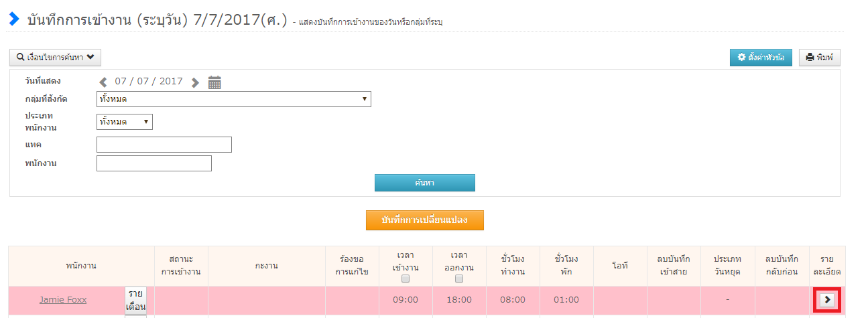Image resolution: width=868 pixels, height=318 pixels.
Task: Click the print button with printer icon
Action: [x=819, y=58]
